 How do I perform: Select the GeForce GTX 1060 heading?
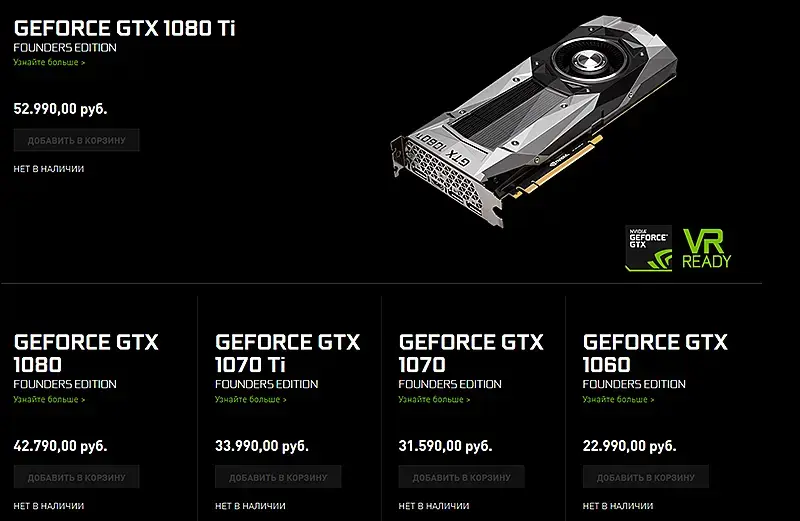coord(655,353)
